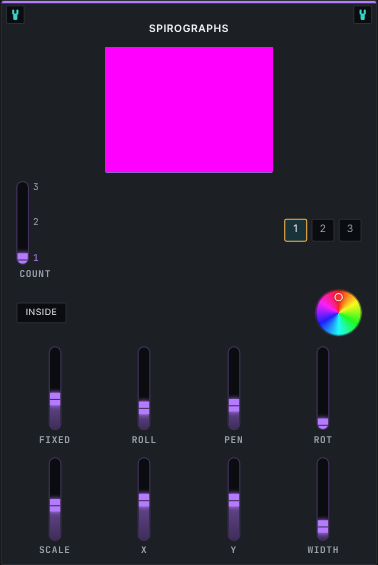
Task: Select spirograph number 3 button
Action: tap(350, 230)
